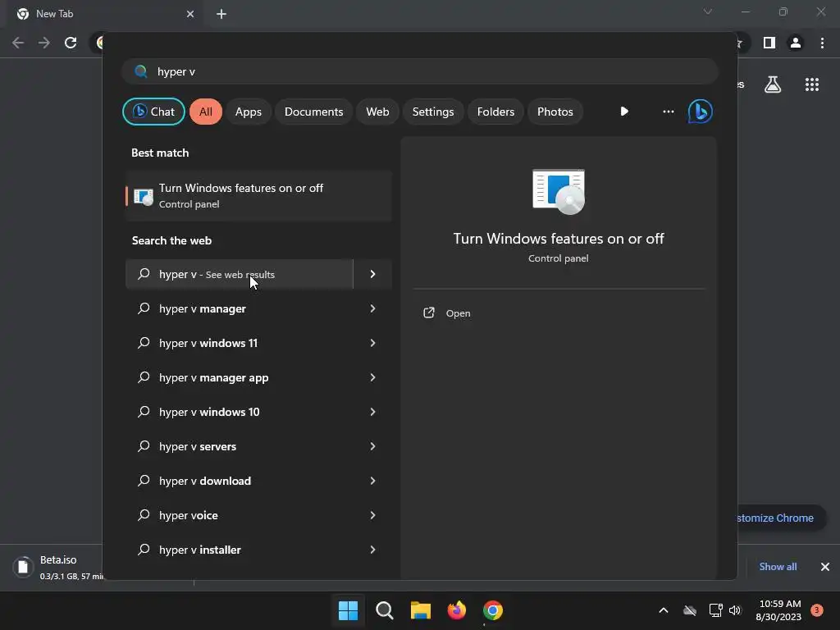
Task: Expand arrow for hyper v servers
Action: coord(373,446)
